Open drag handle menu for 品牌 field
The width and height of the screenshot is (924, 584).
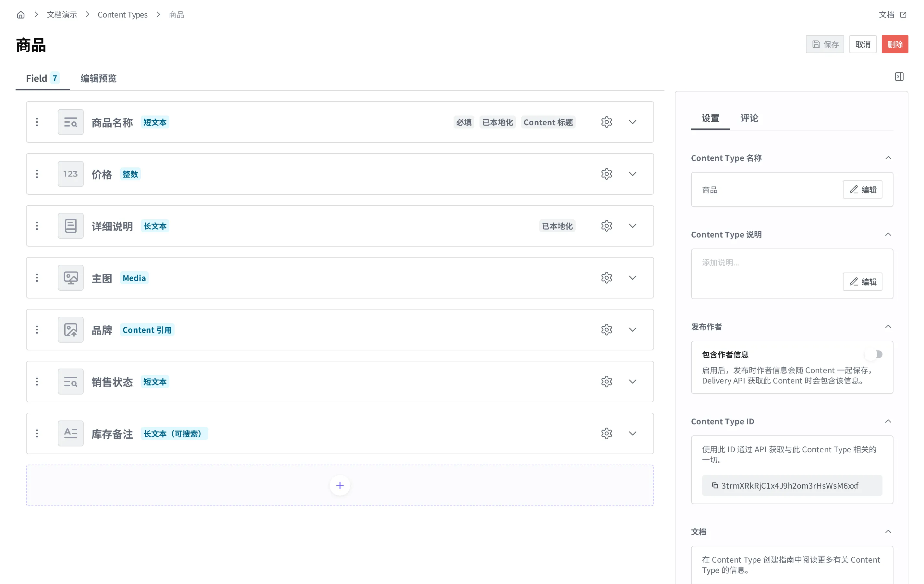point(37,330)
